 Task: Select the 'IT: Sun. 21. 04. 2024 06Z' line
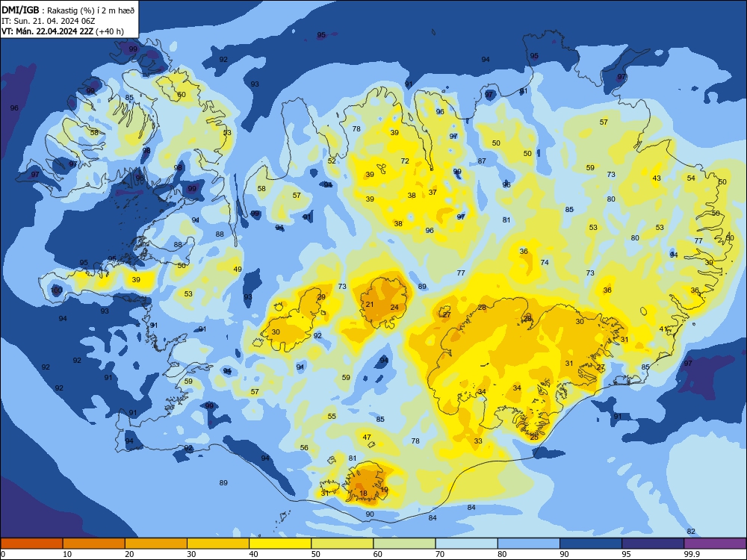pos(48,21)
